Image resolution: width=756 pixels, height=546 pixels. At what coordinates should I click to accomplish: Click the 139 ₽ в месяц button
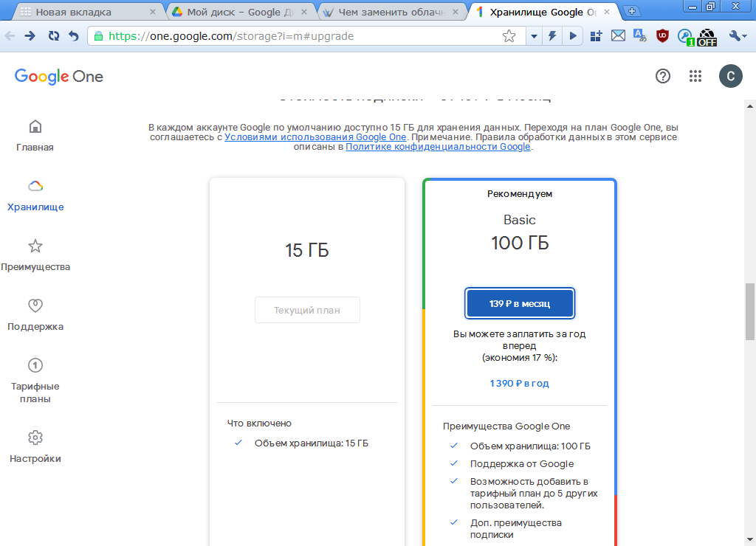[520, 303]
